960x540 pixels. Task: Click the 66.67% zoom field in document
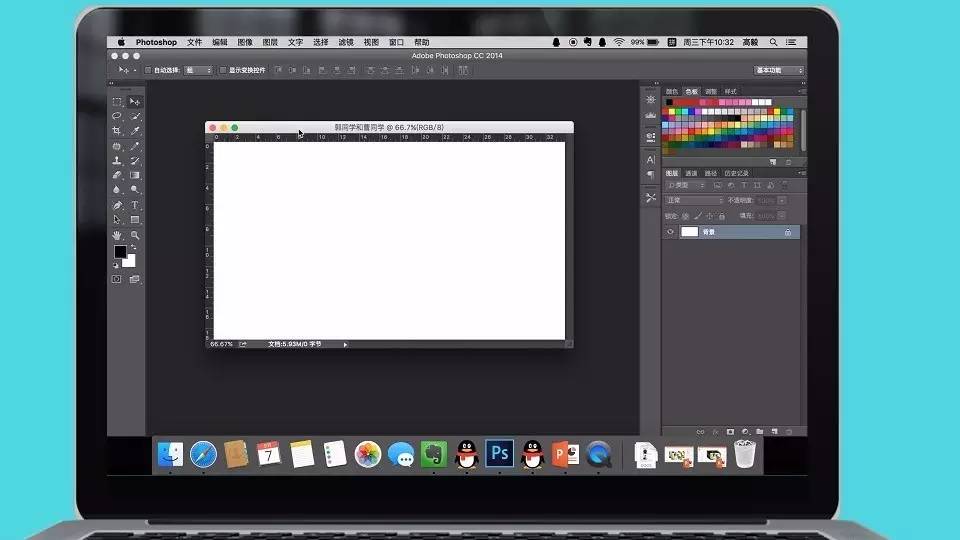[222, 345]
